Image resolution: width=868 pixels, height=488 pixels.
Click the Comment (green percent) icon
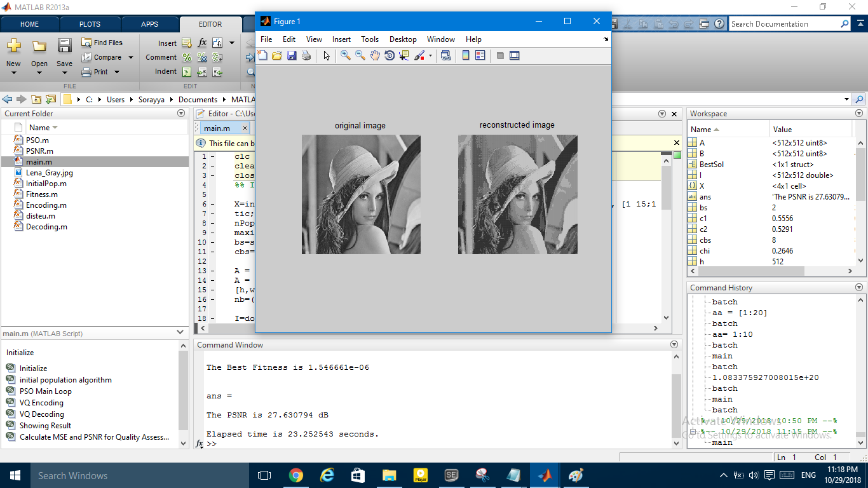pyautogui.click(x=187, y=57)
